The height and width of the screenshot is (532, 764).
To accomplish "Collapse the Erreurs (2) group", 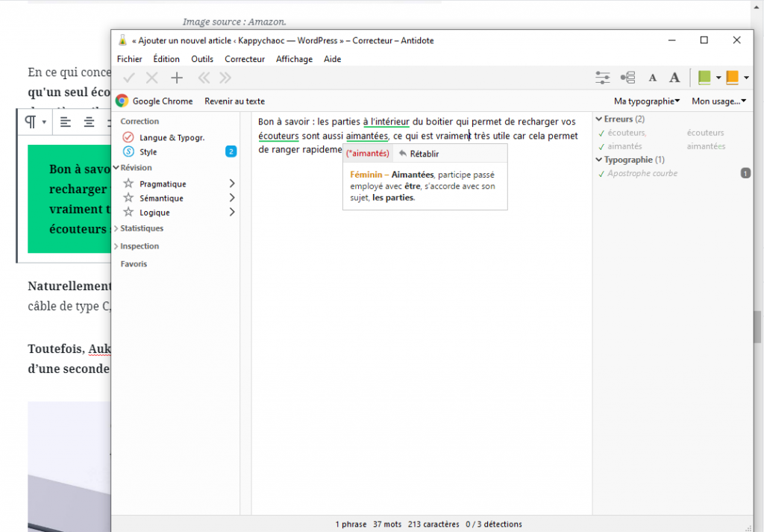I will pos(599,119).
